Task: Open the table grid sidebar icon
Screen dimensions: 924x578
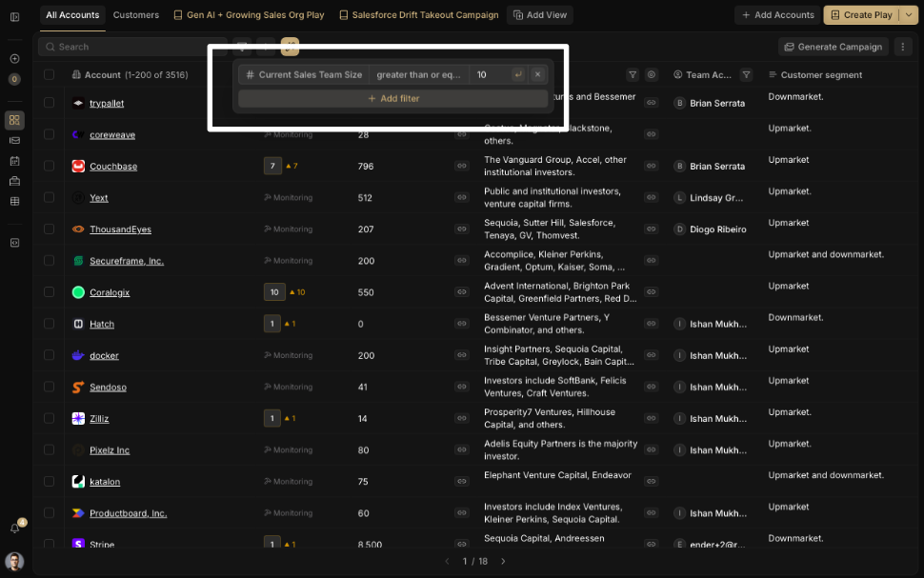Action: (14, 201)
